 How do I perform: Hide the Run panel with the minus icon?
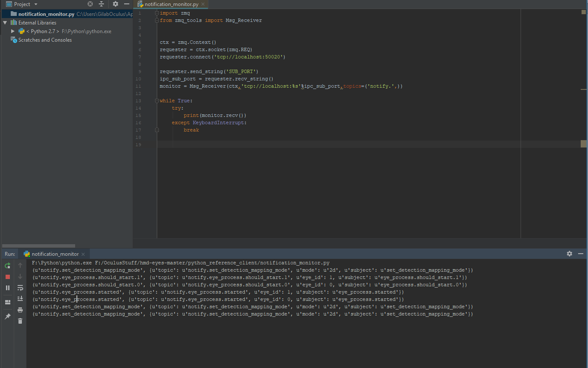581,254
